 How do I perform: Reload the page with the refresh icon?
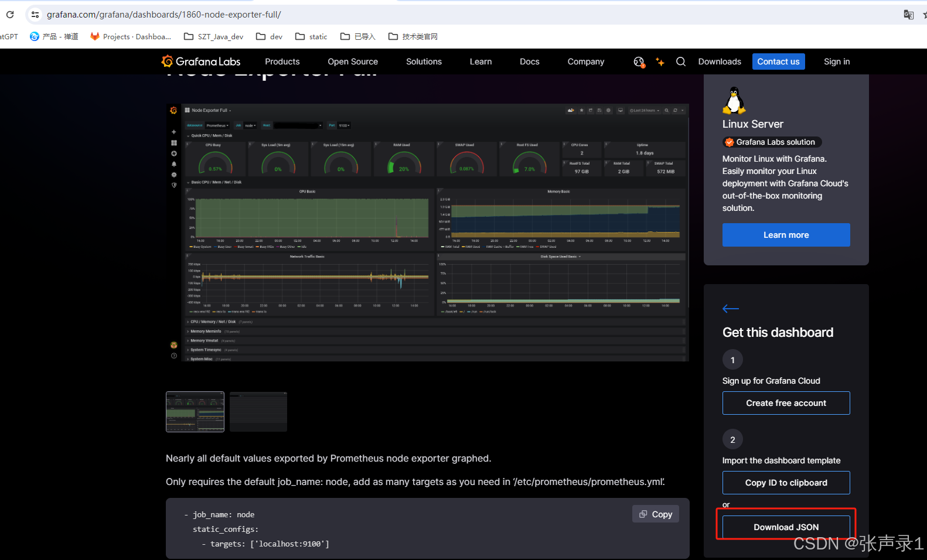tap(10, 15)
